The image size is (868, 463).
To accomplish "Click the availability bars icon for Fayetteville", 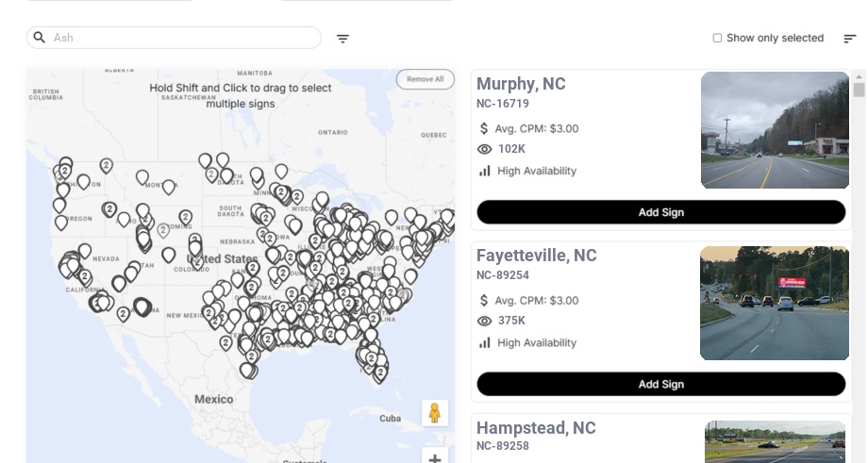I will point(485,342).
